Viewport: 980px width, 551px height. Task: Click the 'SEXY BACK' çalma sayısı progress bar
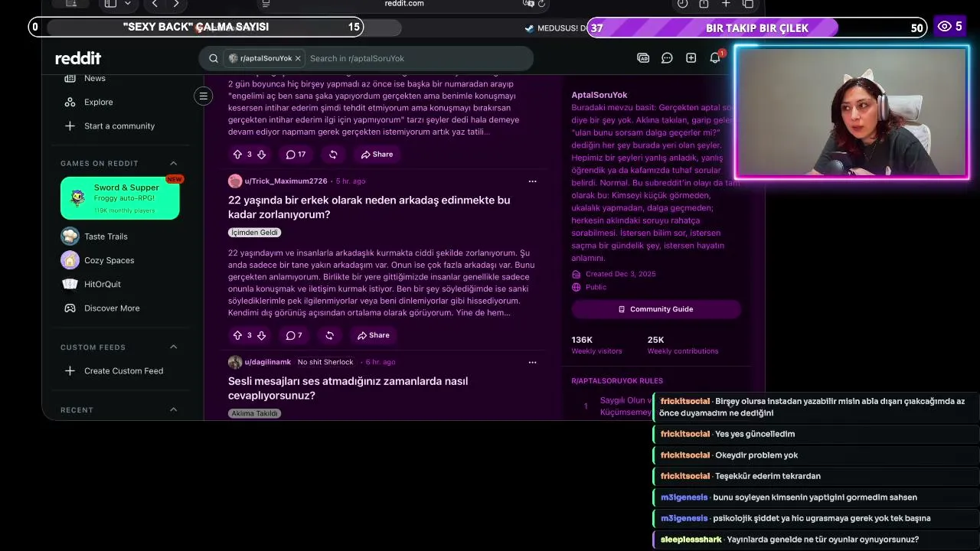[196, 28]
